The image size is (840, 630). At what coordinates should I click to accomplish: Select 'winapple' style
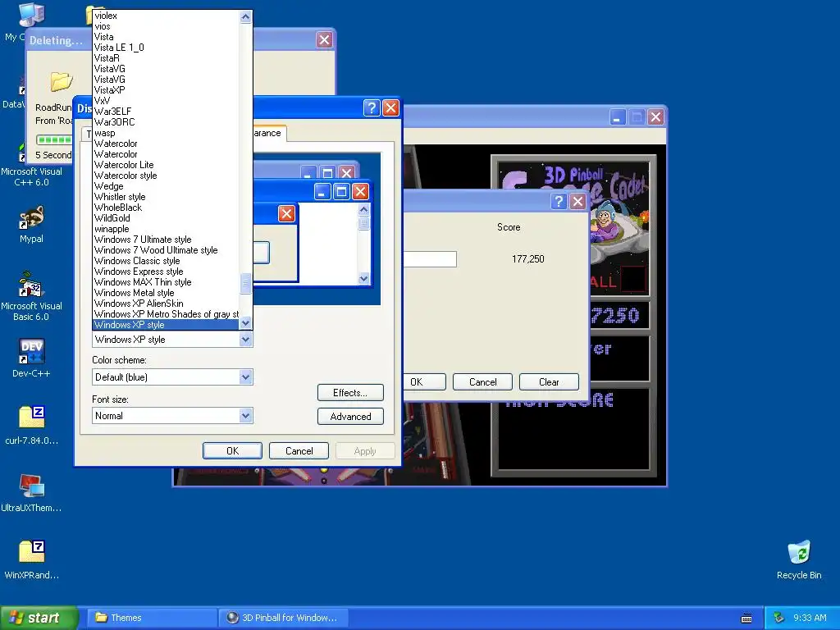[x=166, y=229]
